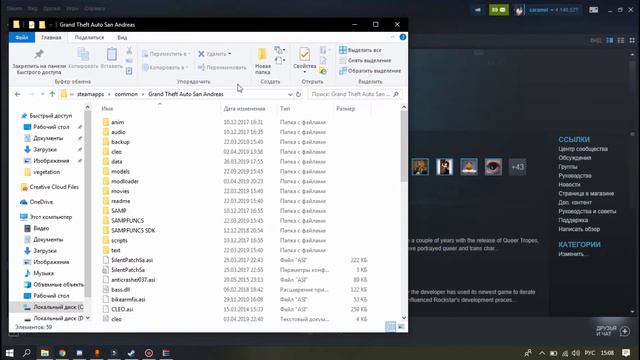Refresh the folder view

(298, 94)
